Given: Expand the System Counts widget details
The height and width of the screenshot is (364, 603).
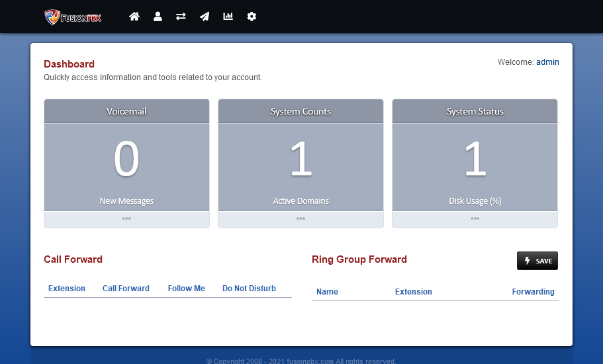Looking at the screenshot, I should (301, 219).
